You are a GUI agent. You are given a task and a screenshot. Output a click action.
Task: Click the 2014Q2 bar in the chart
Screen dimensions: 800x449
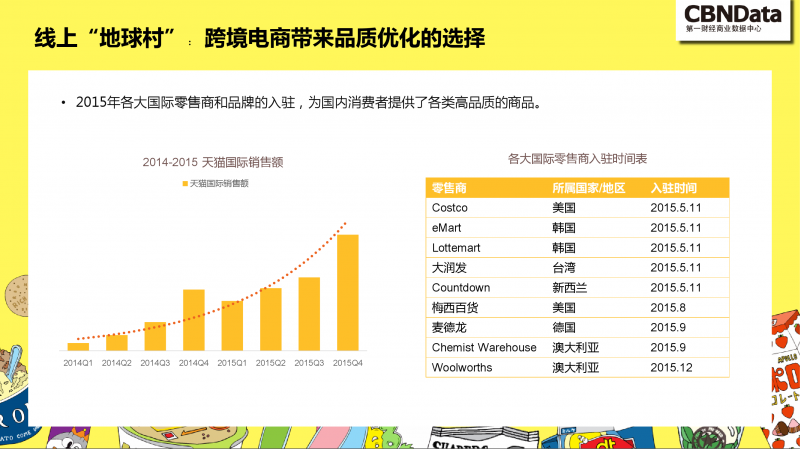[x=117, y=342]
